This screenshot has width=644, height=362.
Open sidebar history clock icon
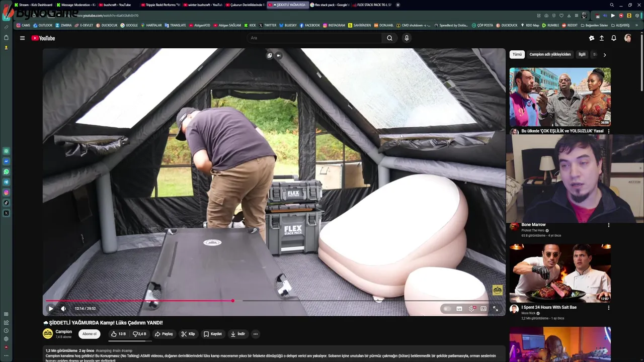pyautogui.click(x=6, y=331)
